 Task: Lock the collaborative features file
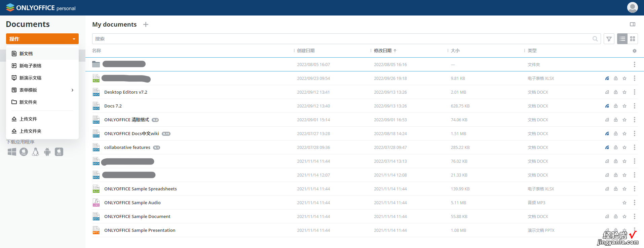616,147
